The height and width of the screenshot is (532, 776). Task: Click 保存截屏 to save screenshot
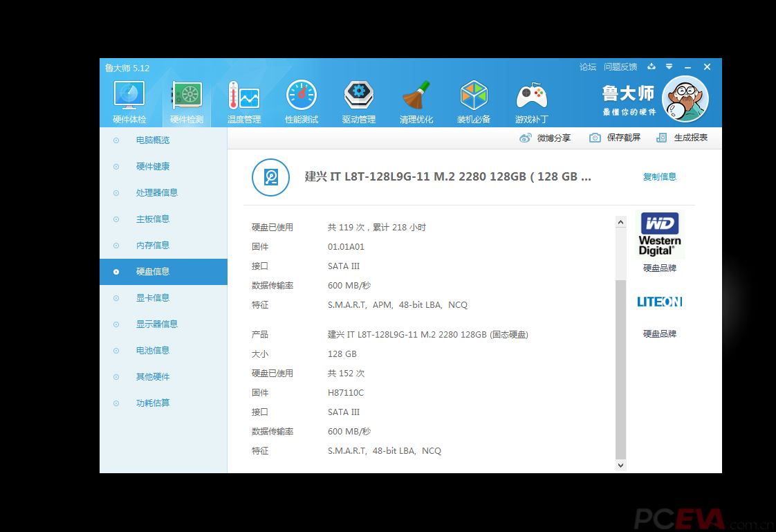click(615, 138)
